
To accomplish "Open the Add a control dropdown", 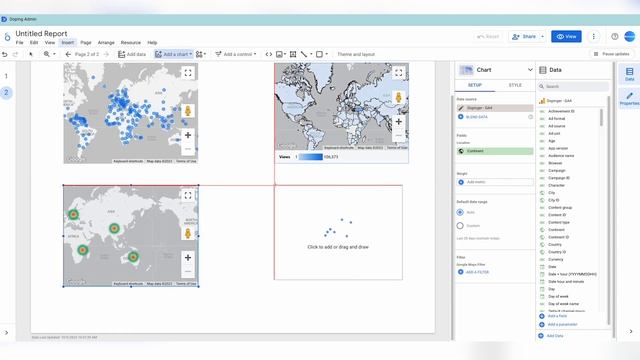I will coord(236,54).
